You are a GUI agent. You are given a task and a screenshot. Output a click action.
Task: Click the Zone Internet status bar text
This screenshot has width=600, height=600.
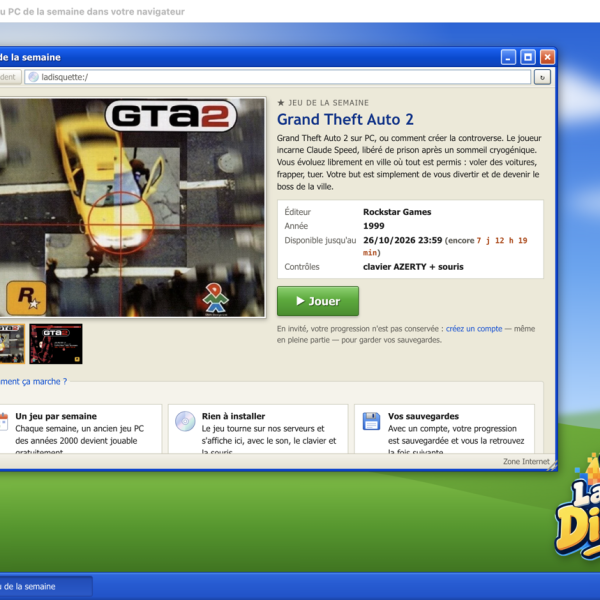pos(526,461)
